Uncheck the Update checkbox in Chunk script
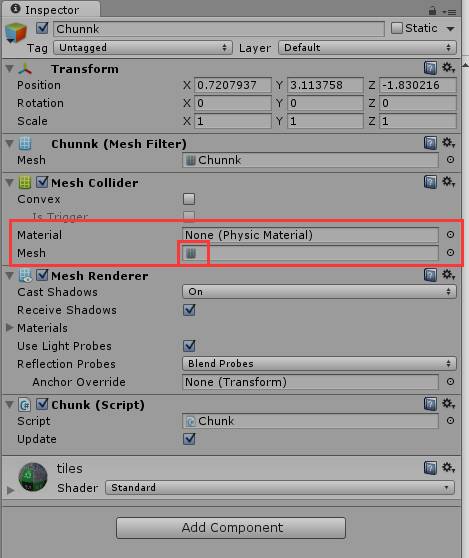The width and height of the screenshot is (469, 558). (189, 439)
